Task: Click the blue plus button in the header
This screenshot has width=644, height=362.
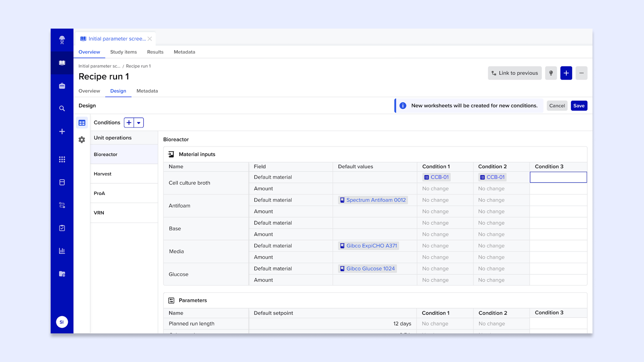Action: [x=566, y=73]
